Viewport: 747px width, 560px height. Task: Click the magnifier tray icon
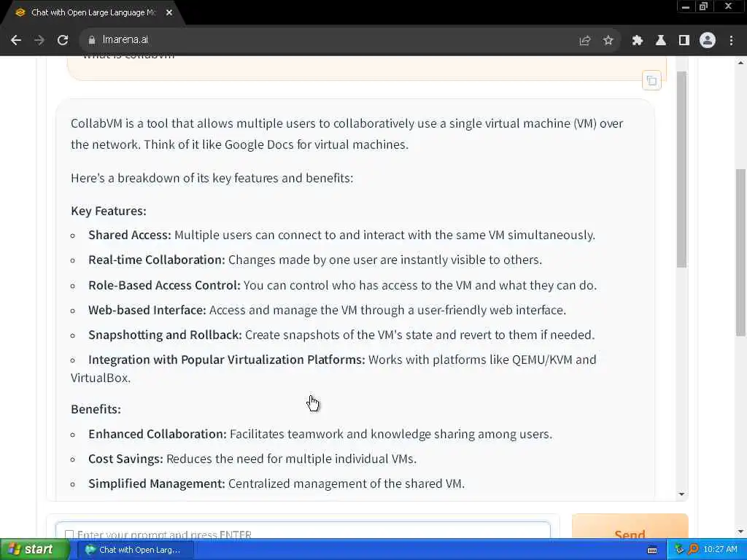(693, 550)
